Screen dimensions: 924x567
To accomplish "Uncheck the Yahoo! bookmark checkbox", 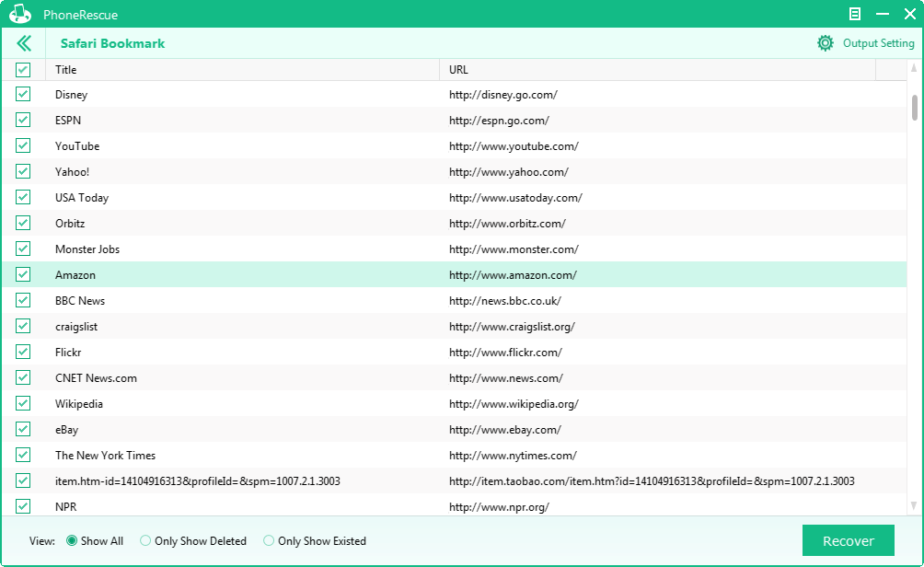I will [23, 171].
